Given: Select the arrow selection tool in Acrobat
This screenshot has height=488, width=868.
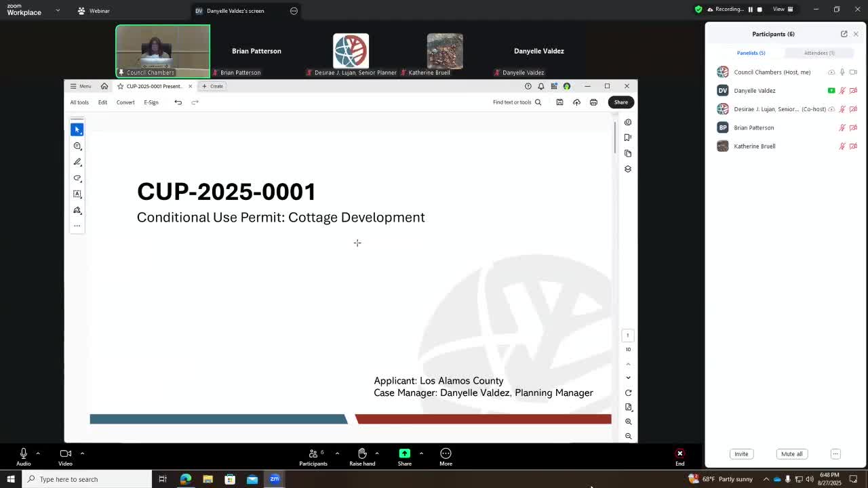Looking at the screenshot, I should pyautogui.click(x=77, y=129).
